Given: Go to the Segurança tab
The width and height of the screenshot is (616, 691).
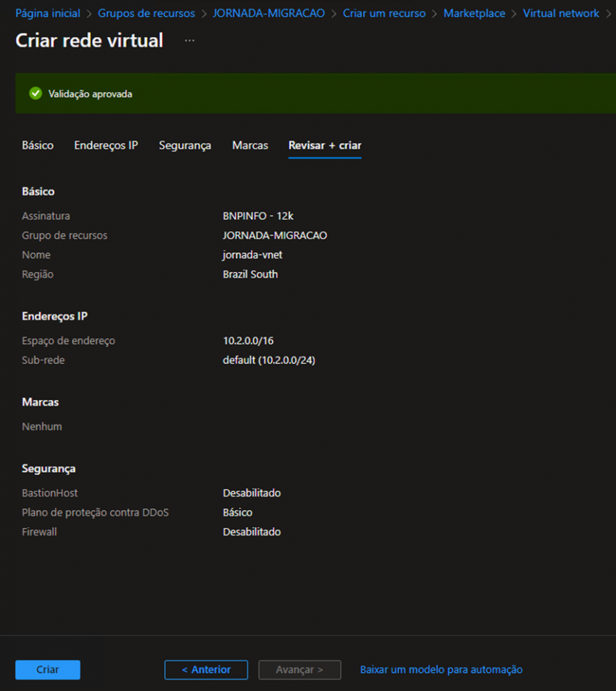Looking at the screenshot, I should pos(185,145).
